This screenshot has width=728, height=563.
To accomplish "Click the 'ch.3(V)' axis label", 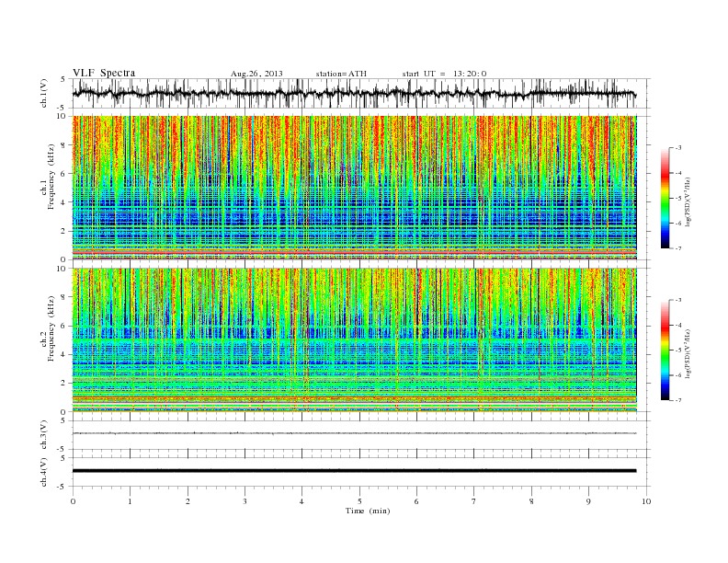I will [x=44, y=435].
